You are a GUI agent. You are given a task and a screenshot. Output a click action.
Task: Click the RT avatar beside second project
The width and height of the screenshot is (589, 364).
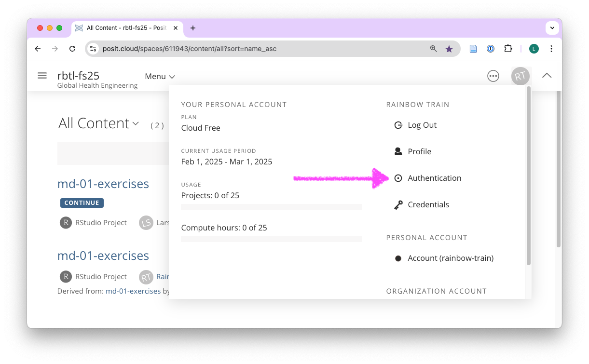point(146,277)
